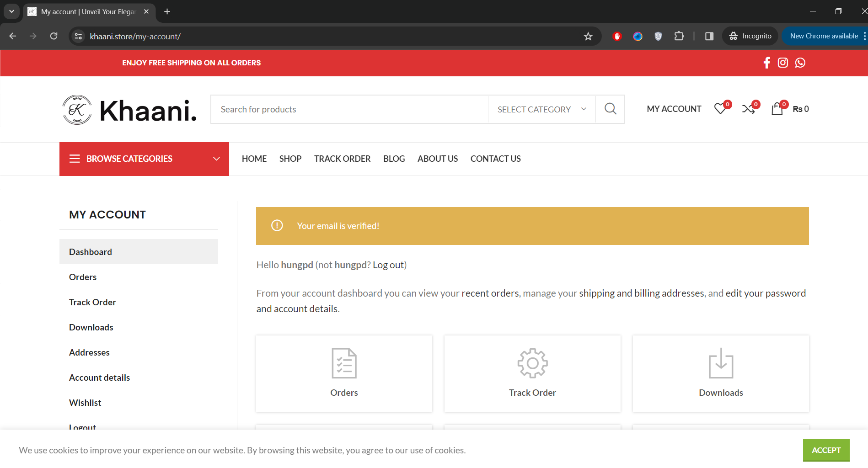
Task: Follow shipping and billing addresses link
Action: (x=642, y=293)
